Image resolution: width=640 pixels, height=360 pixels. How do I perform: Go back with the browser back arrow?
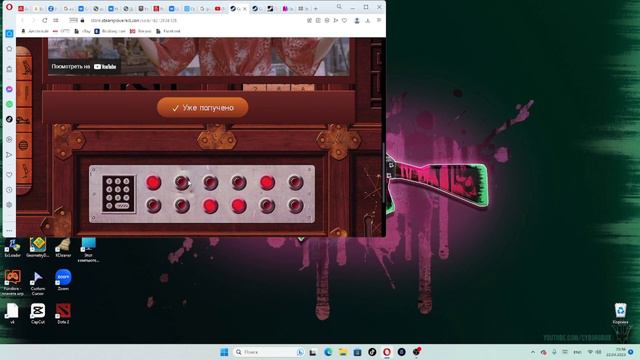(x=22, y=20)
